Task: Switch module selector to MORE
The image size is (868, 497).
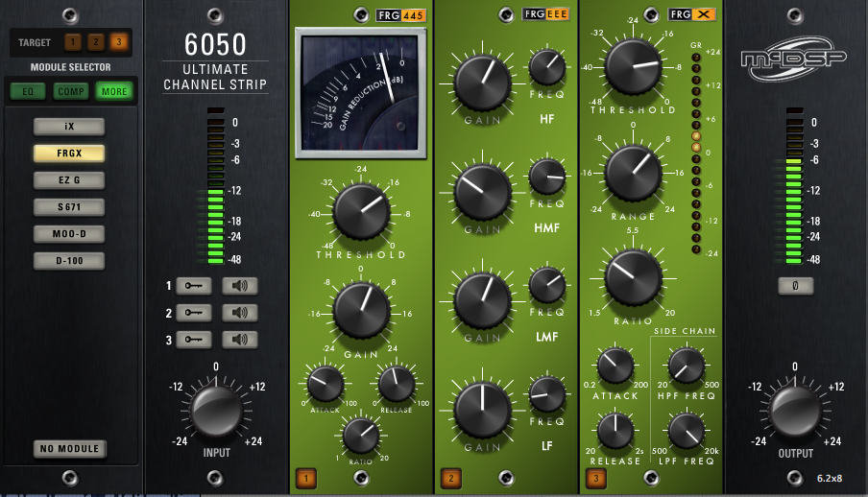Action: [114, 91]
